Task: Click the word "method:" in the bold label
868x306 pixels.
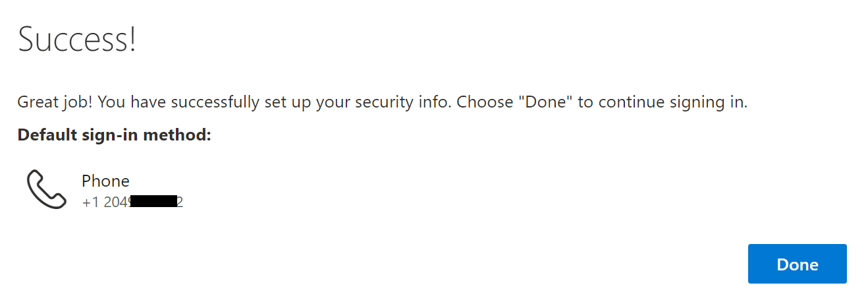Action: coord(177,136)
